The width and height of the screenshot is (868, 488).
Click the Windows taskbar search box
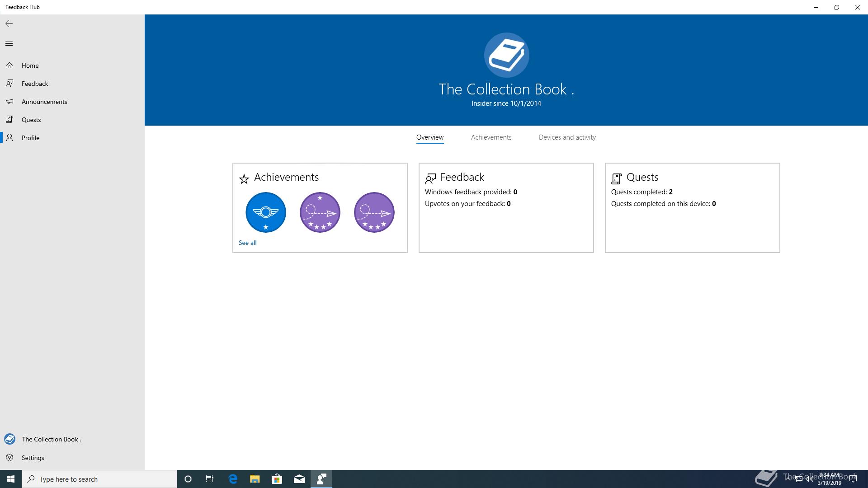pos(99,479)
